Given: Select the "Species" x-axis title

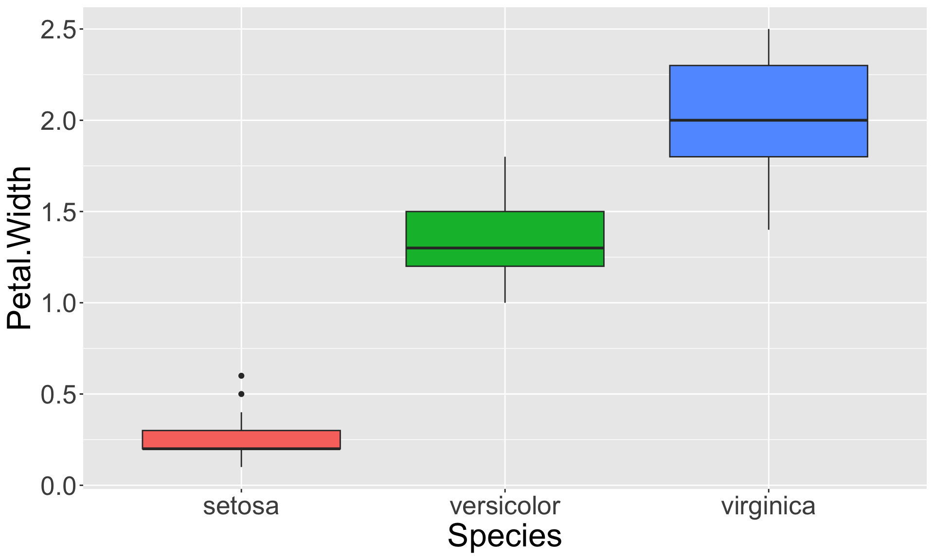Looking at the screenshot, I should 504,536.
